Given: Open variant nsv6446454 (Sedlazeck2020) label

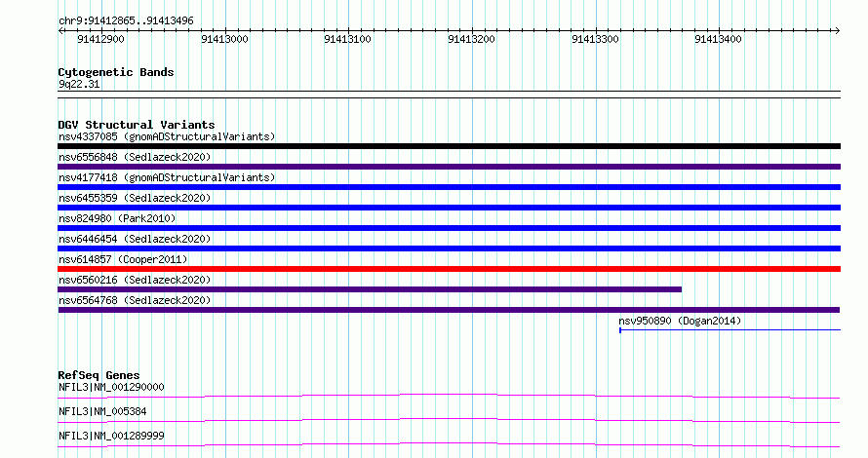Looking at the screenshot, I should [x=135, y=239].
